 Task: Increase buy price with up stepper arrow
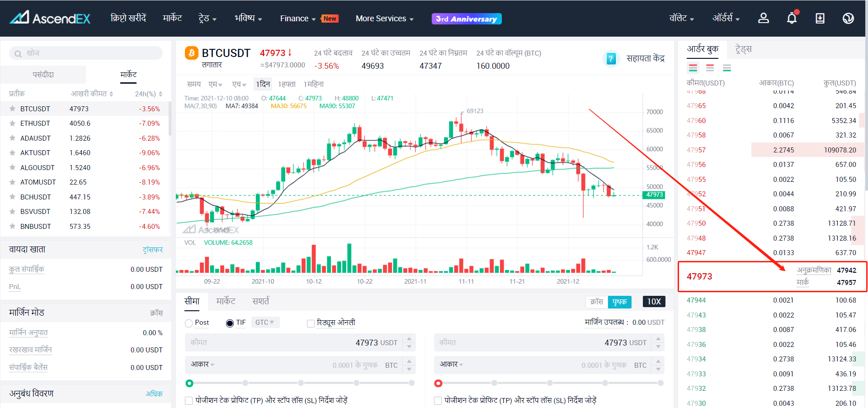tap(409, 338)
